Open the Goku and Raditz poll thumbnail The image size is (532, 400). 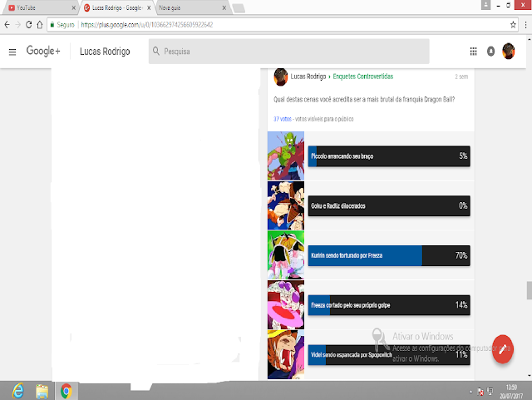coord(286,205)
